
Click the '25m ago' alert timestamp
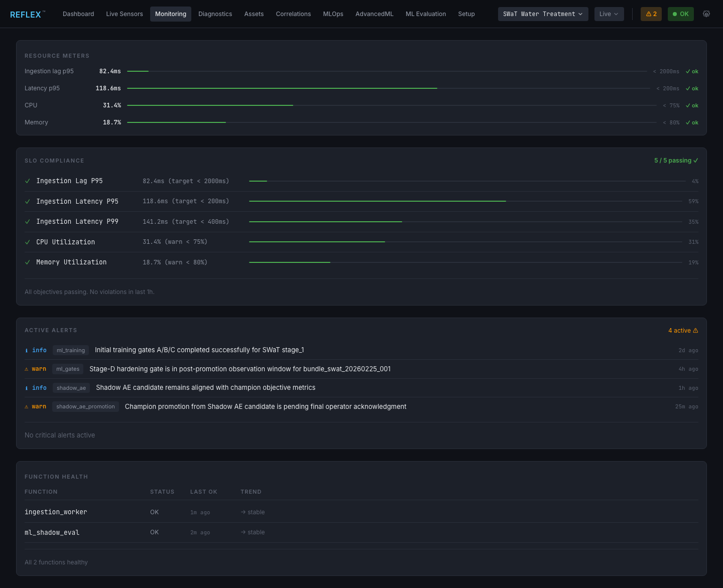687,407
